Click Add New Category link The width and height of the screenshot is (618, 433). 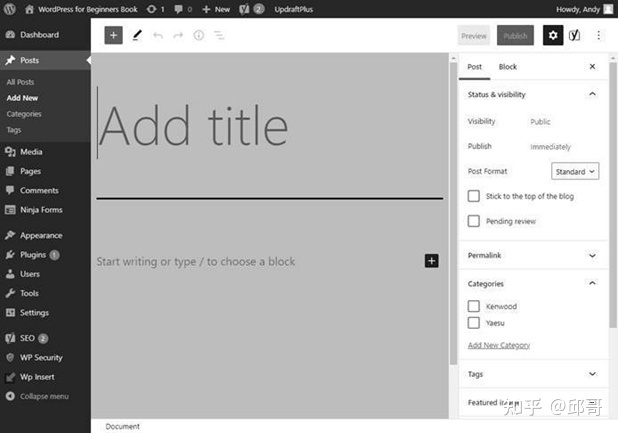499,345
